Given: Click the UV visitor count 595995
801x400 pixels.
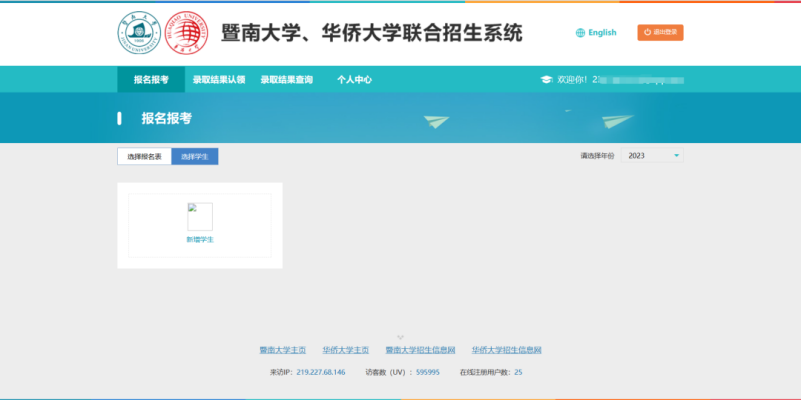Looking at the screenshot, I should point(428,372).
